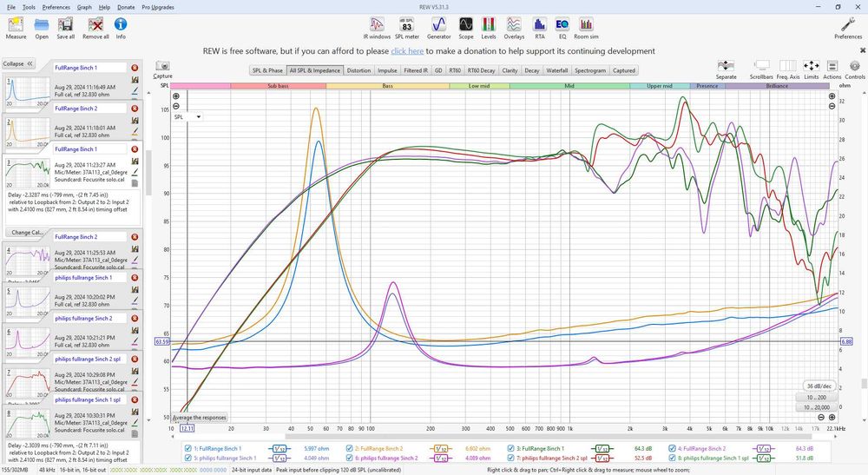Open Preferences wrench icon
The height and width of the screenshot is (475, 868).
click(x=847, y=28)
